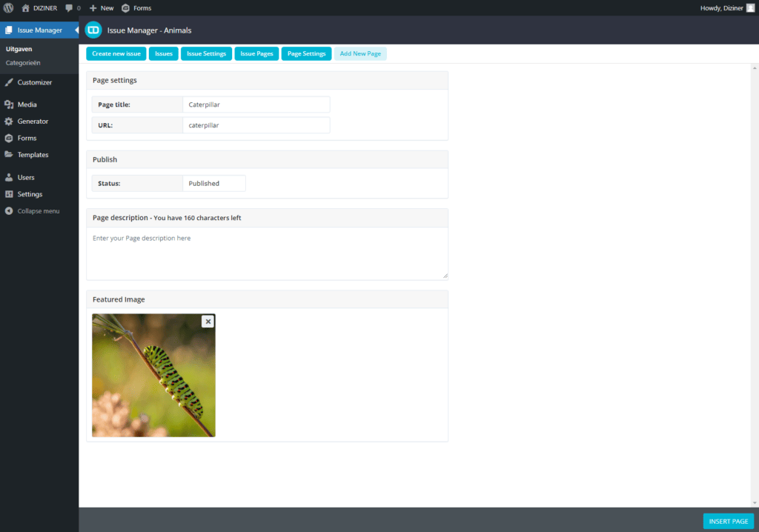The image size is (759, 532).
Task: Open the Media section
Action: pyautogui.click(x=27, y=104)
